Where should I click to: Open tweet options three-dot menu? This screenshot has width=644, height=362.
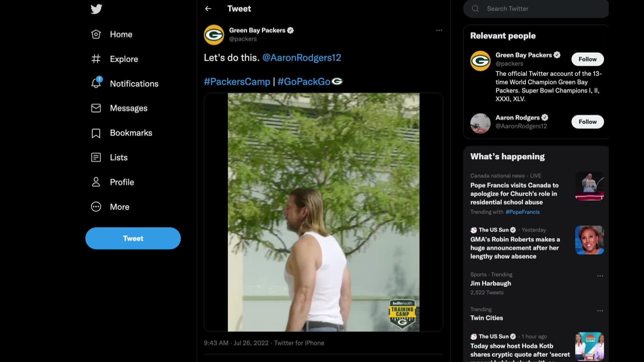coord(438,30)
